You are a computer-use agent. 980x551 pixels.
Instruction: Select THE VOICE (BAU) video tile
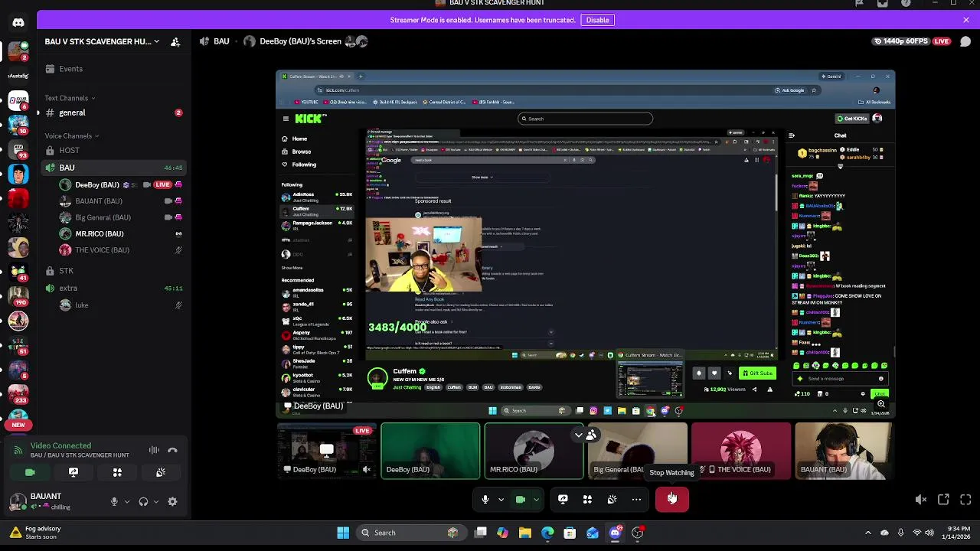(740, 451)
